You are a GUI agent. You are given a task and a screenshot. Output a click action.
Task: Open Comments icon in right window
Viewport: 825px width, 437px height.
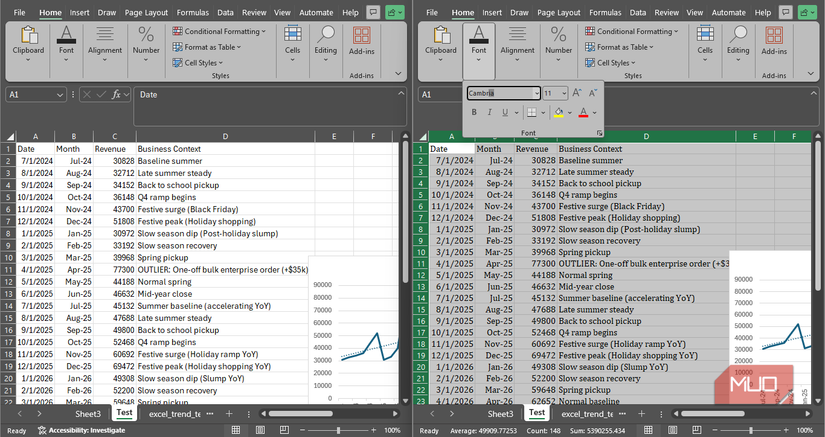click(786, 12)
